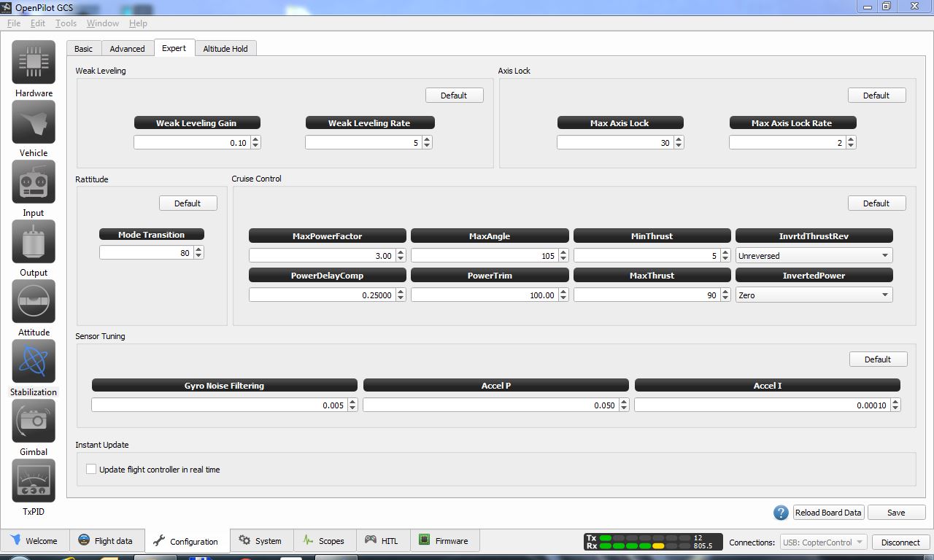
Task: Switch to the HITL workspace tab
Action: click(382, 540)
